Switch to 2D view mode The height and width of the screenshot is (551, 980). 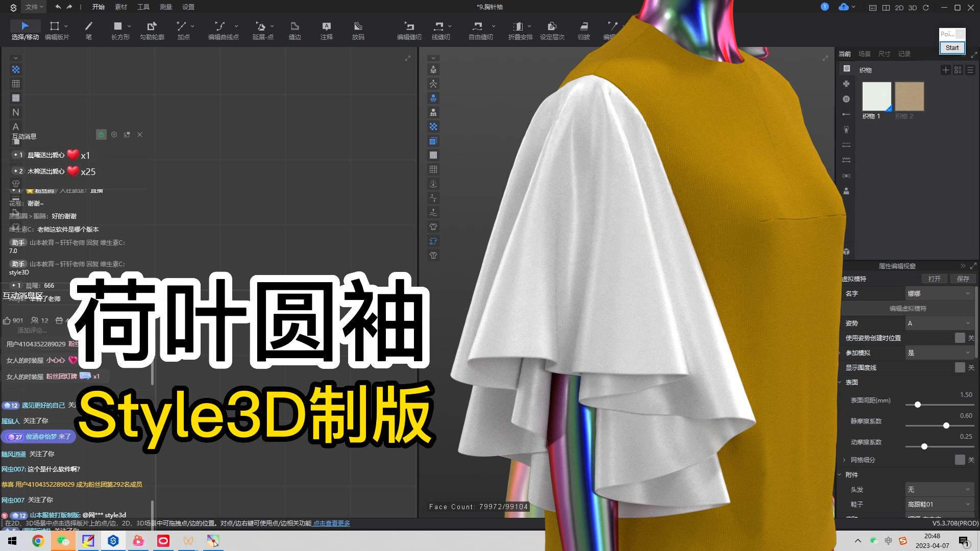point(899,8)
